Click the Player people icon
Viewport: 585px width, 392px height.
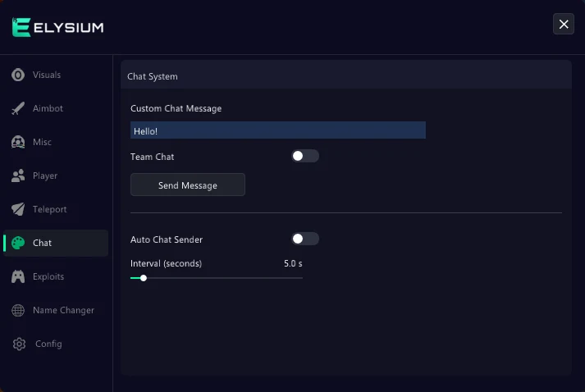coord(18,175)
